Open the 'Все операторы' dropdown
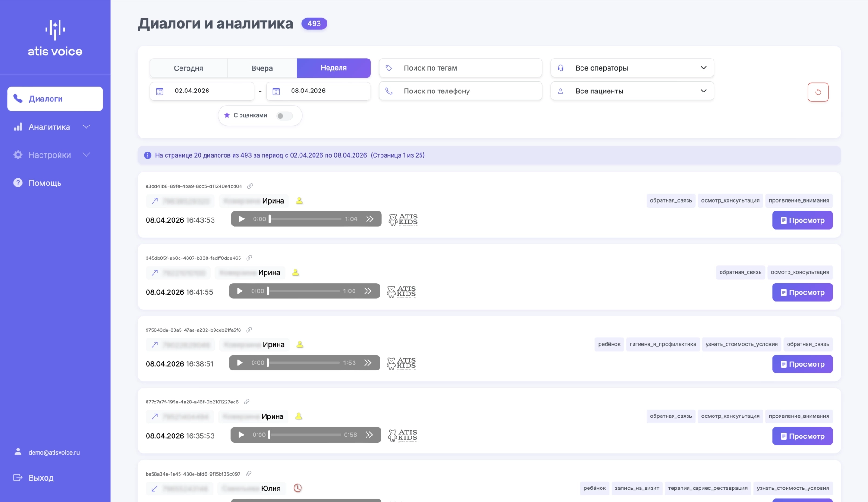This screenshot has height=502, width=868. pyautogui.click(x=632, y=68)
